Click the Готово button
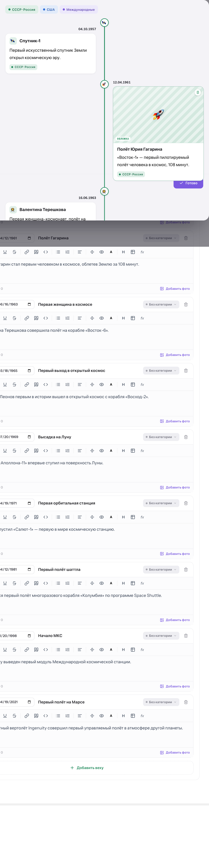209x868 pixels. (188, 183)
